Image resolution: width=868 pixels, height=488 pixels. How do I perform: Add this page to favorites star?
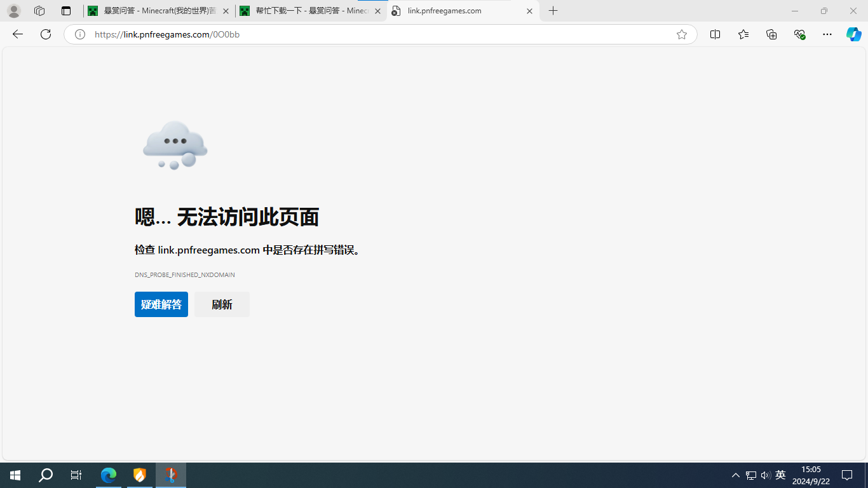(x=682, y=34)
